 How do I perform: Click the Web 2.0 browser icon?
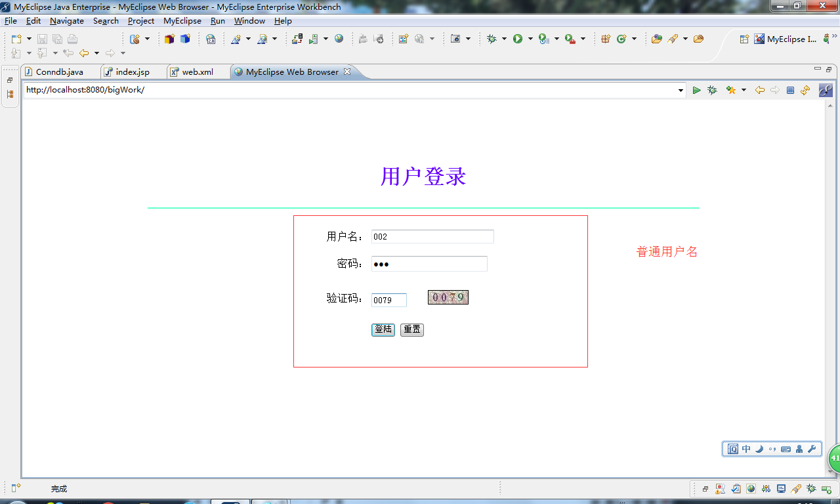(211, 39)
